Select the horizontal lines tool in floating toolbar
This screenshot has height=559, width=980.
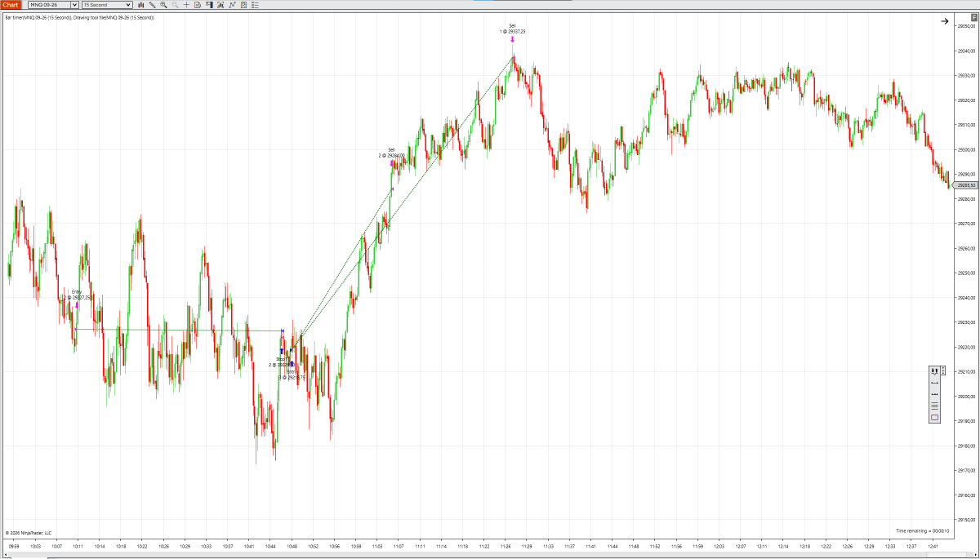pos(934,406)
